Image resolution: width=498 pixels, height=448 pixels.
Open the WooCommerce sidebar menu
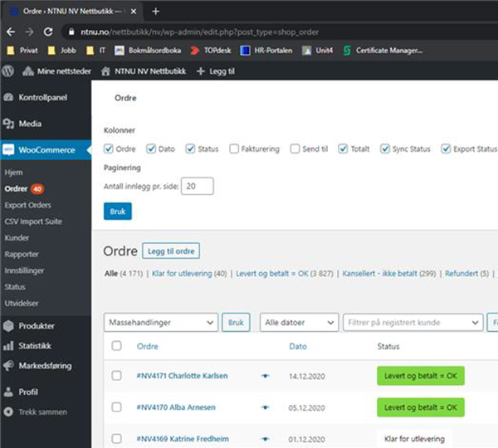[x=46, y=150]
